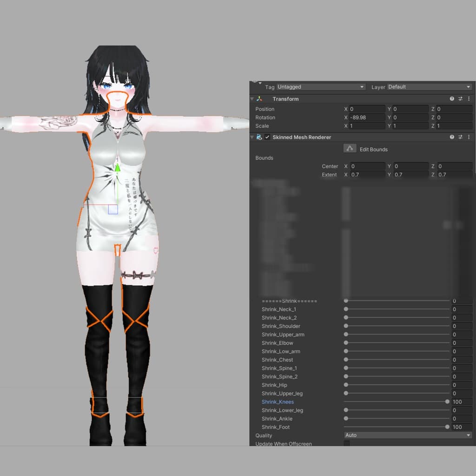Click the Bounds Center Z input field
476x476 pixels.
455,166
